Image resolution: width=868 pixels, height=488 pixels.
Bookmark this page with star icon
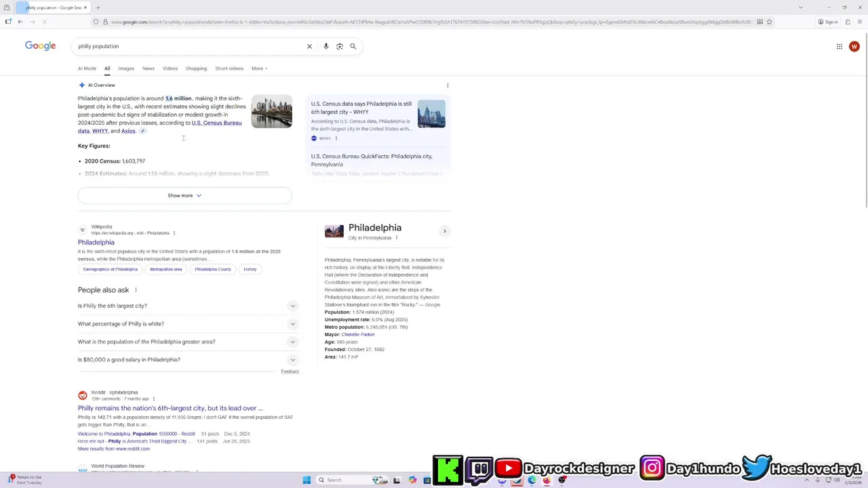click(770, 22)
